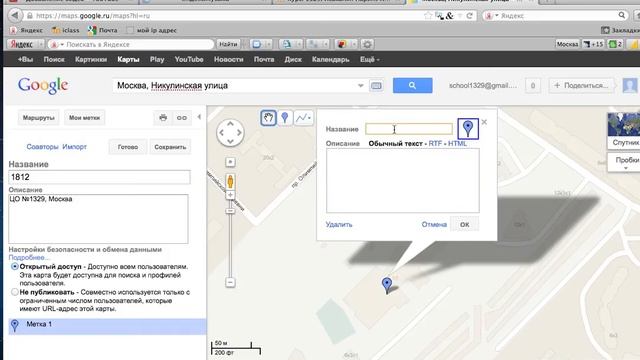Zoom out with the minus button
Viewport: 640px width, 360px height.
point(230,282)
